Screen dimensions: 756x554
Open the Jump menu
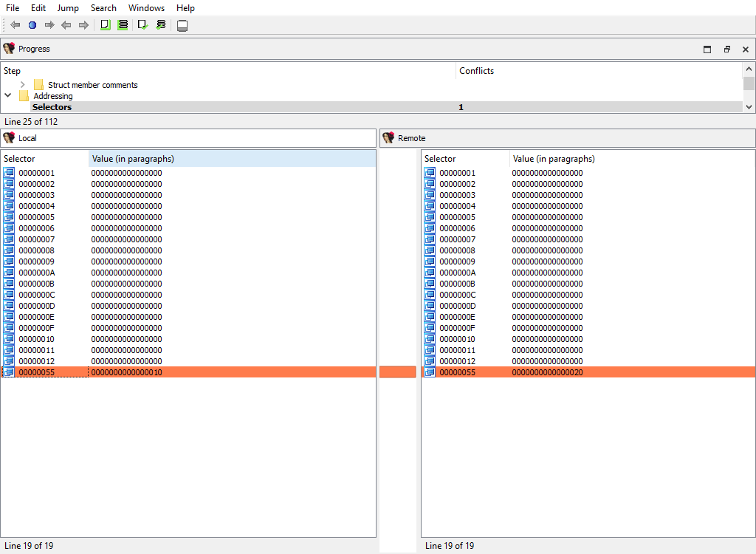tap(68, 8)
